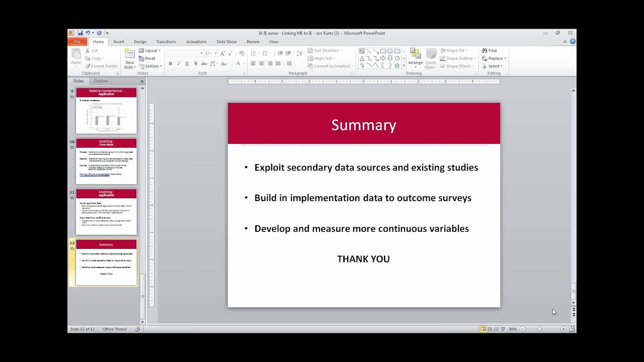Viewport: 644px width, 362px height.
Task: Open Shape Effects dropdown
Action: click(x=457, y=66)
